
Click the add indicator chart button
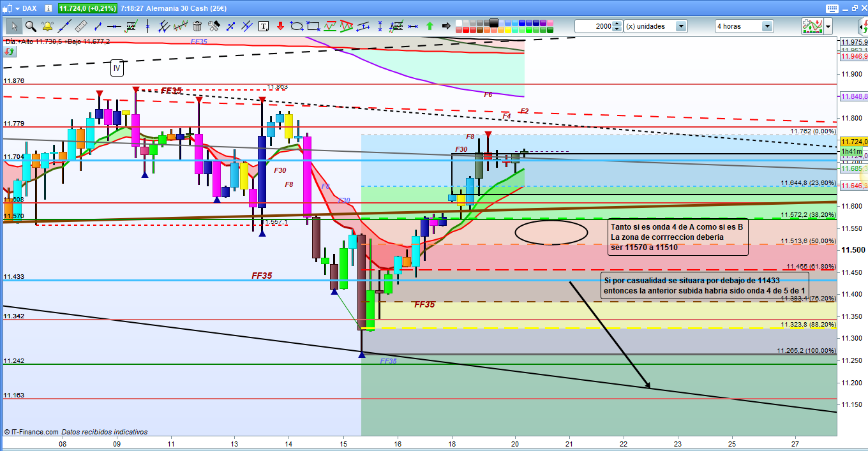tap(812, 26)
